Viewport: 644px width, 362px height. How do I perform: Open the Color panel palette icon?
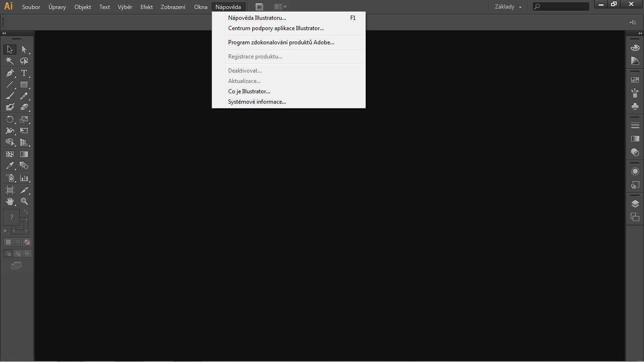[635, 48]
